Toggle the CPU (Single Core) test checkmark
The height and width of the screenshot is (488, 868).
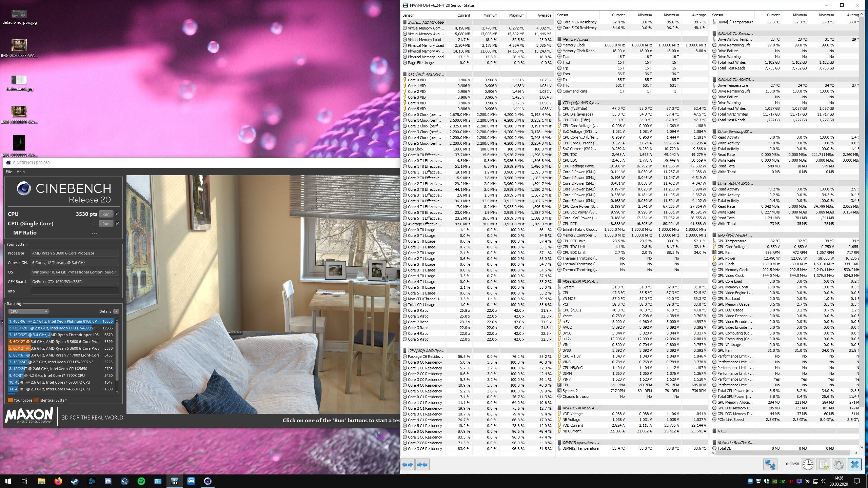tap(117, 223)
